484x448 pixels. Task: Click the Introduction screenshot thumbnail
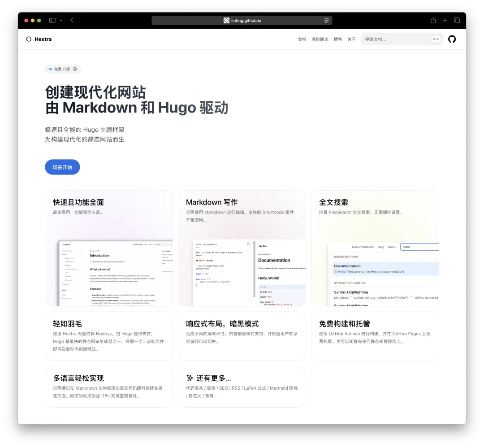point(116,273)
